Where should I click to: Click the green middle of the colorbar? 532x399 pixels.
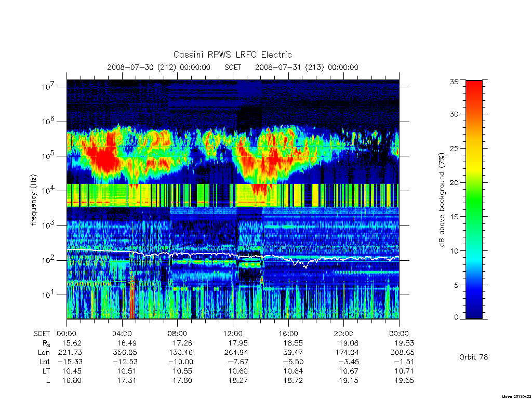click(x=474, y=200)
